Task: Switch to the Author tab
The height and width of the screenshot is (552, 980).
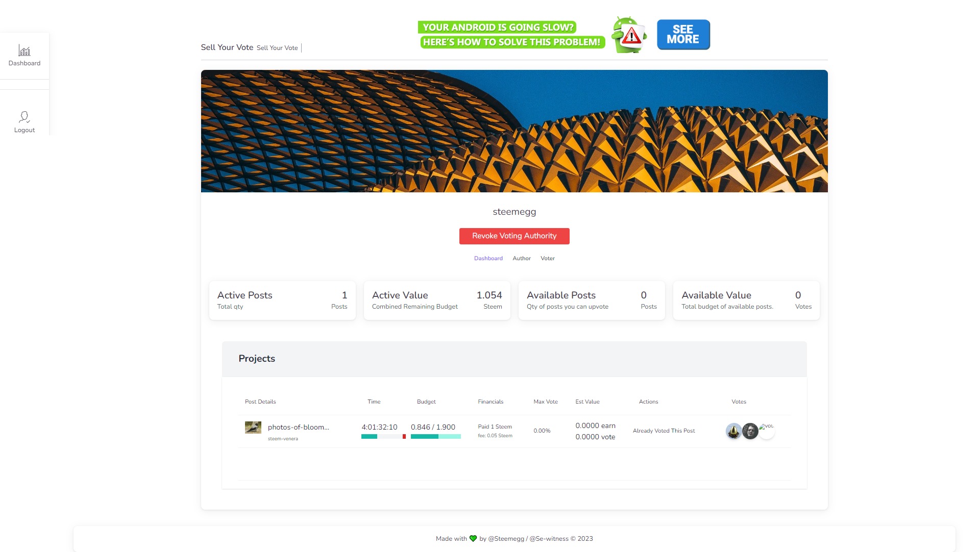Action: click(x=521, y=259)
